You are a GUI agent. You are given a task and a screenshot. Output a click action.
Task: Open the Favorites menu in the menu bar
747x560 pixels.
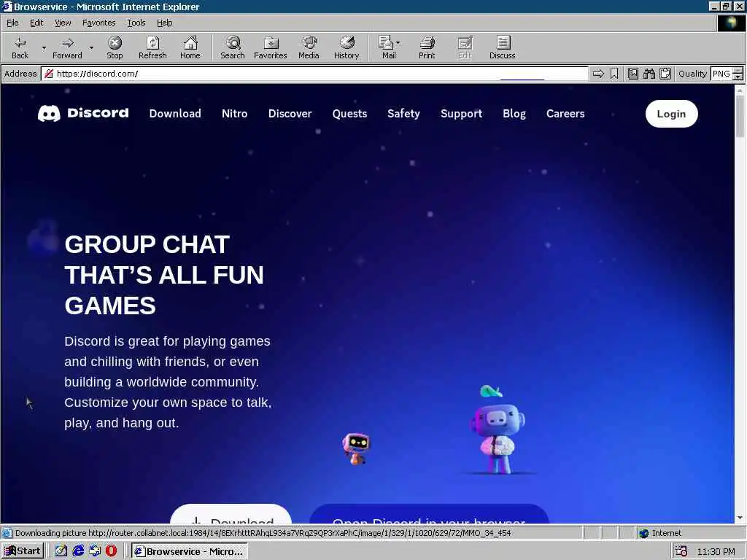[x=98, y=23]
